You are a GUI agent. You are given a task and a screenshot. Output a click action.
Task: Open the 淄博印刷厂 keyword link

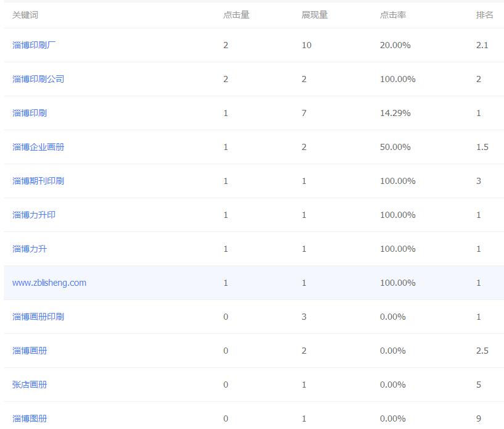coord(34,45)
